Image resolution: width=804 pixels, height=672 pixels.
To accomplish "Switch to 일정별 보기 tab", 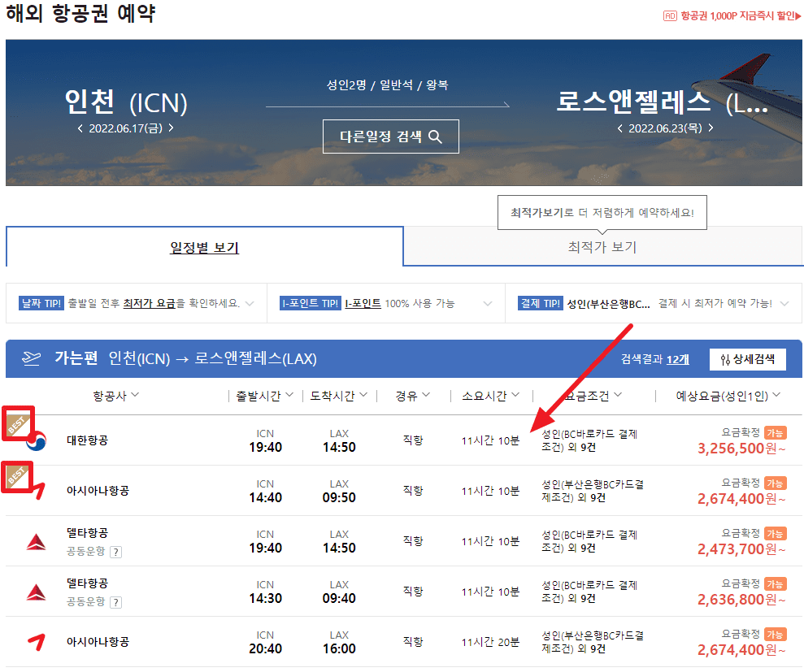I will point(205,247).
